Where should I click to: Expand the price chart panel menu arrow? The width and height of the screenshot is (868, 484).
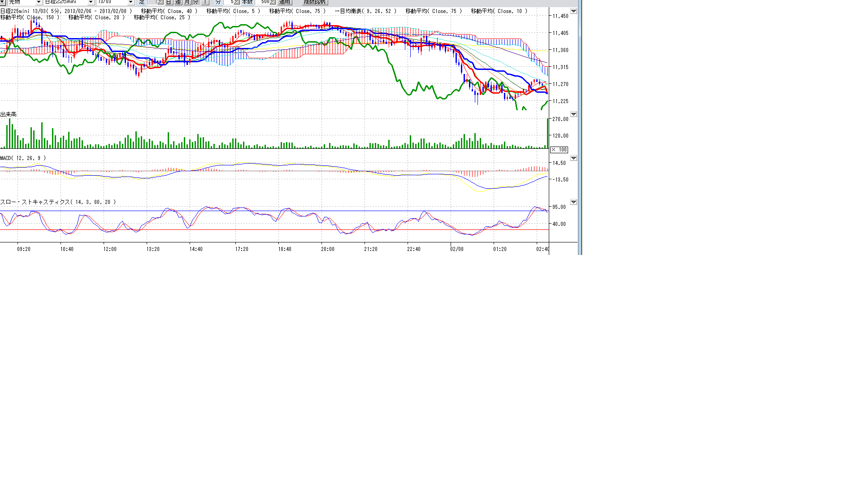[573, 11]
